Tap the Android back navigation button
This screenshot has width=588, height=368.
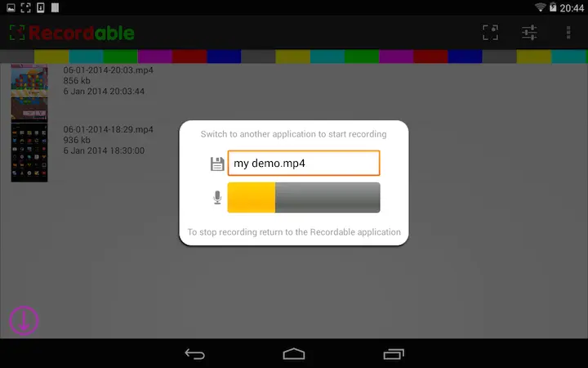[194, 354]
